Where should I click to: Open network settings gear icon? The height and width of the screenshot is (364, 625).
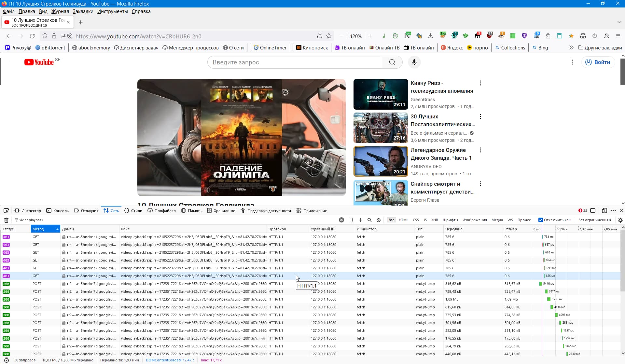click(x=620, y=220)
